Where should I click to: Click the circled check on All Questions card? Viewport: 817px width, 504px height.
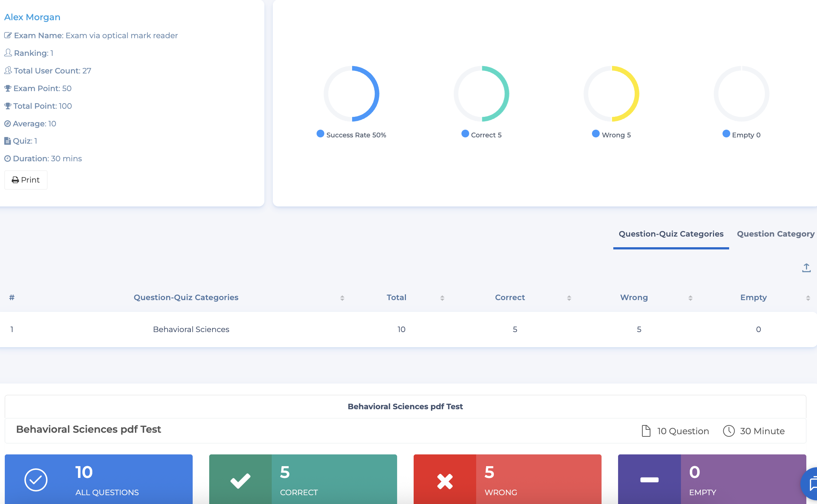click(36, 480)
